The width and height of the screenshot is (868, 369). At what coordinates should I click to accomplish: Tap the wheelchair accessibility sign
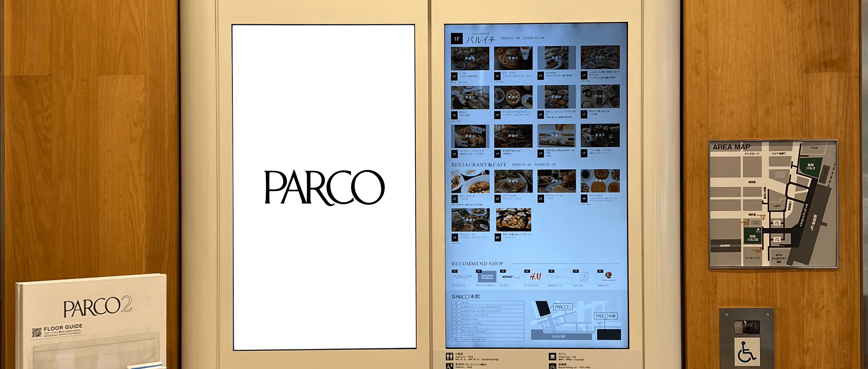[x=747, y=352]
